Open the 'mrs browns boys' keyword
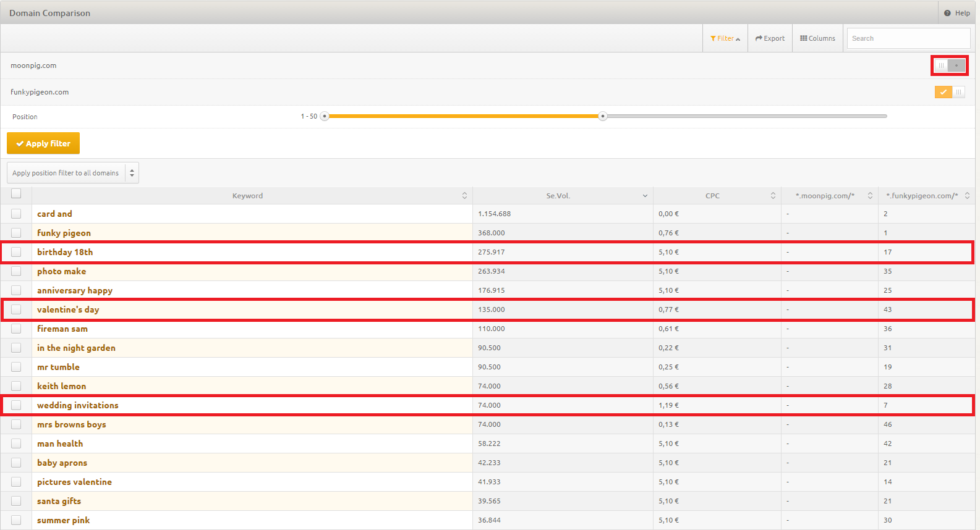 coord(72,424)
